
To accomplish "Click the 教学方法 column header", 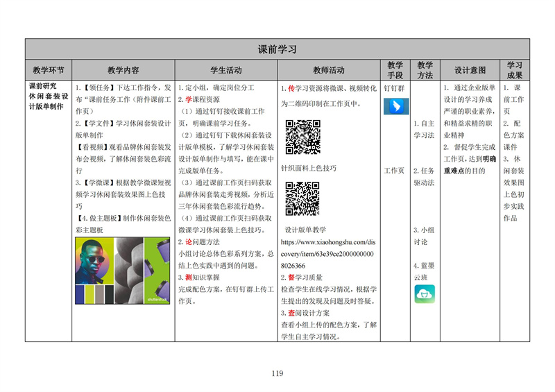I will pos(425,70).
